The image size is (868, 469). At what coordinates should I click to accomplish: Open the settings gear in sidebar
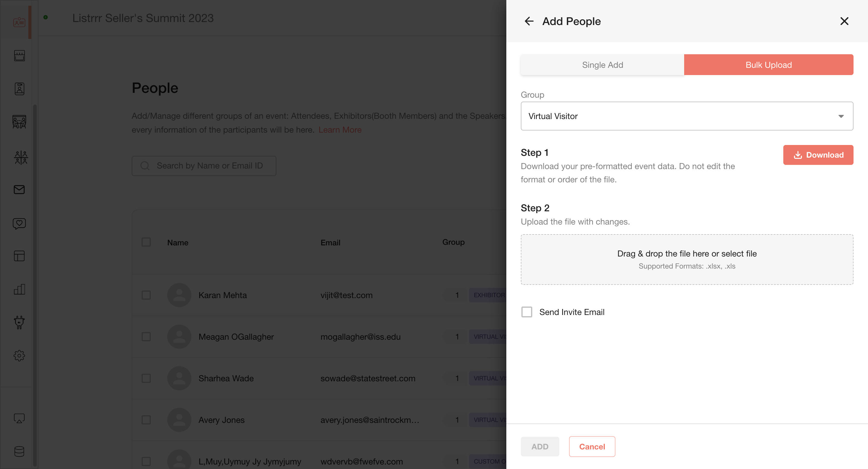click(x=19, y=355)
